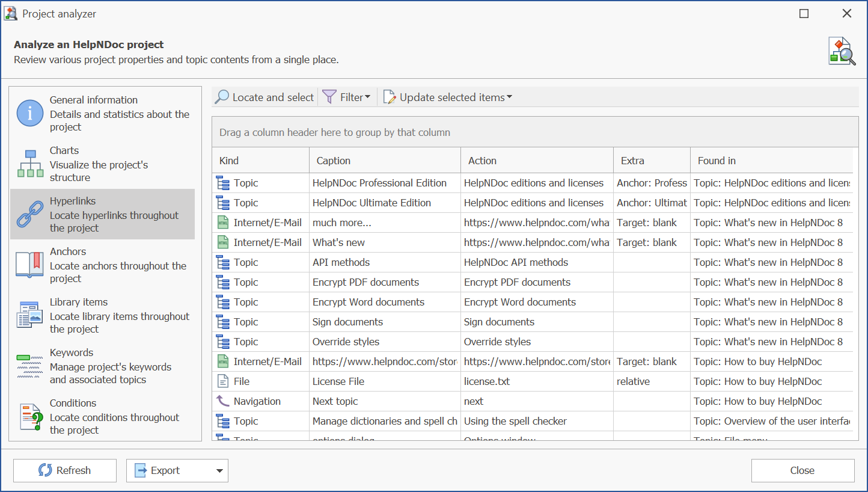This screenshot has width=868, height=492.
Task: Maximize the Project analyzer window
Action: [x=804, y=13]
